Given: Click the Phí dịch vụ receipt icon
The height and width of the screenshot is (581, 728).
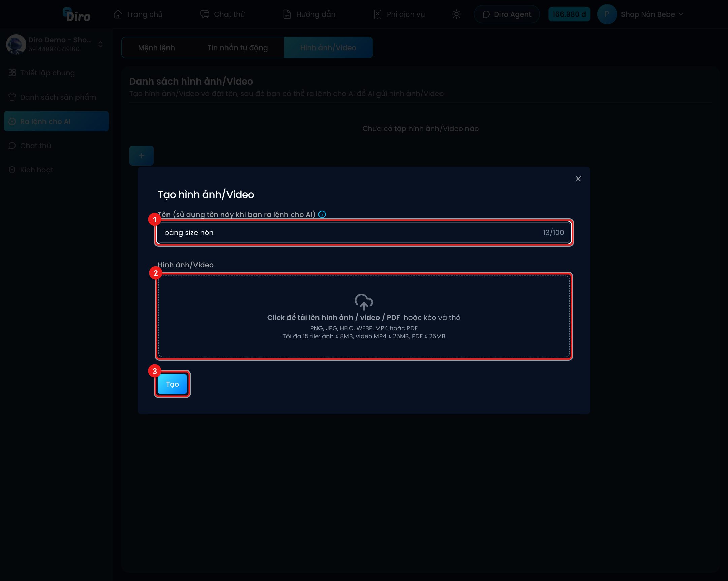Looking at the screenshot, I should [x=377, y=14].
